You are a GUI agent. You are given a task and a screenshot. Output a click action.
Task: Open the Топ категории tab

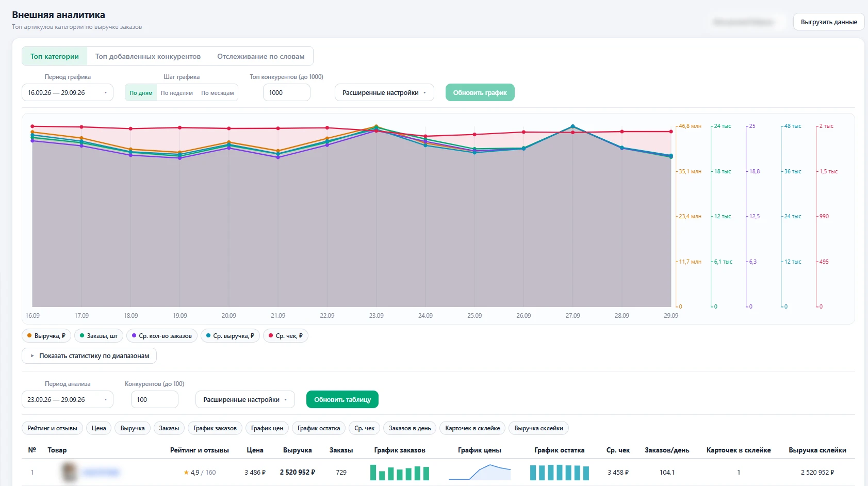click(55, 56)
